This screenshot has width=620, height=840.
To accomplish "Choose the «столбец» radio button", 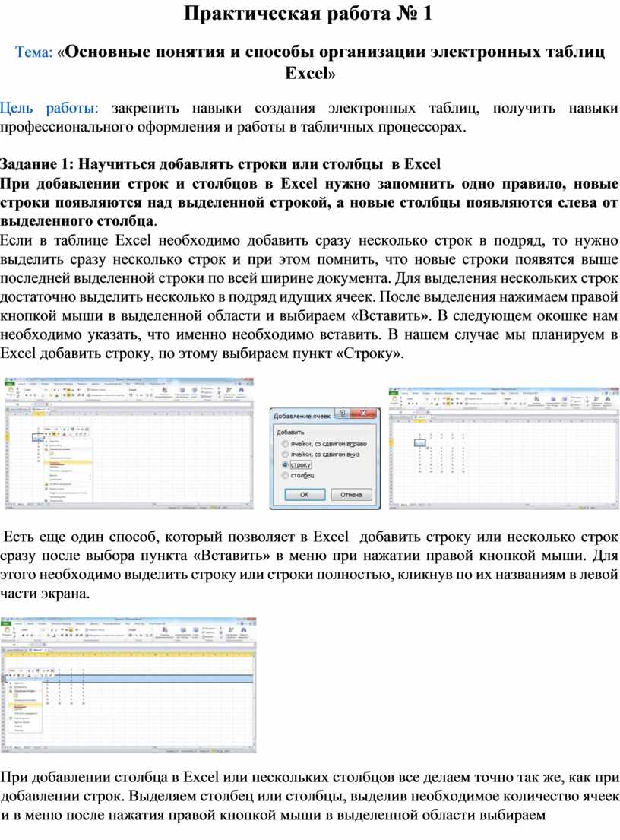I will pos(286,475).
